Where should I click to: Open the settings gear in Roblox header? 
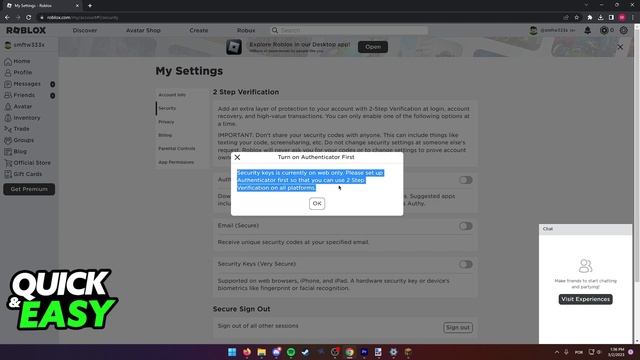(x=623, y=30)
